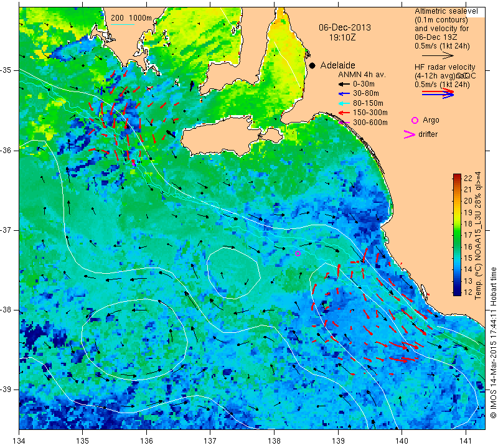498x448 pixels.
Task: Click the 140 longitude axis label
Action: point(402,441)
